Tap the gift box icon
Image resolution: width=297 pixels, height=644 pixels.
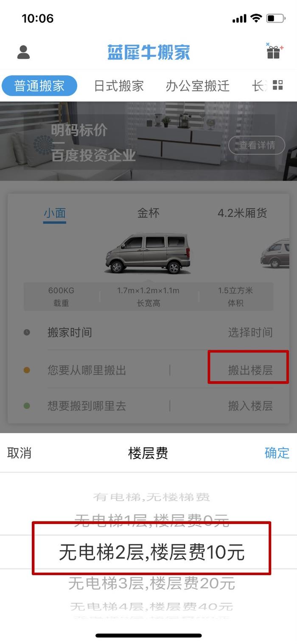[275, 51]
